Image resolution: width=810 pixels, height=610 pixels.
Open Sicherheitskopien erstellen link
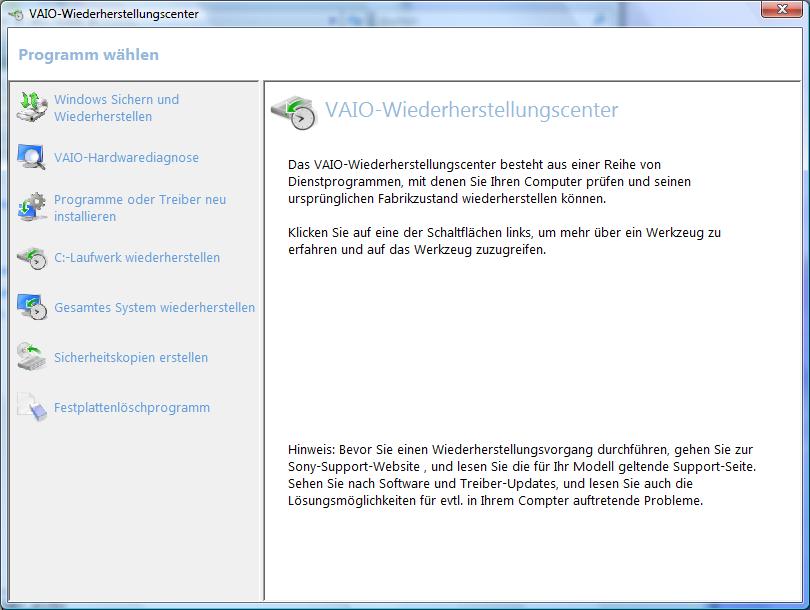[x=131, y=357]
